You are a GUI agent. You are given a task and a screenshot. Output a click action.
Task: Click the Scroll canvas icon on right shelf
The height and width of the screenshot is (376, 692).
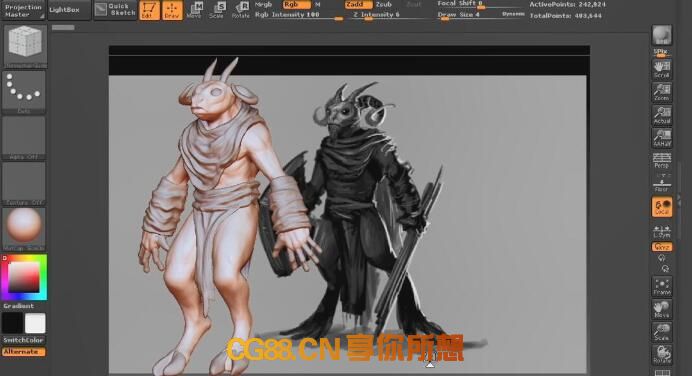tap(662, 69)
